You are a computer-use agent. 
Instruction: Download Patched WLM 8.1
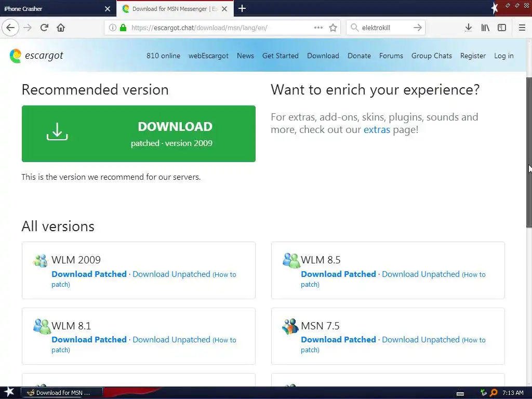(x=89, y=340)
